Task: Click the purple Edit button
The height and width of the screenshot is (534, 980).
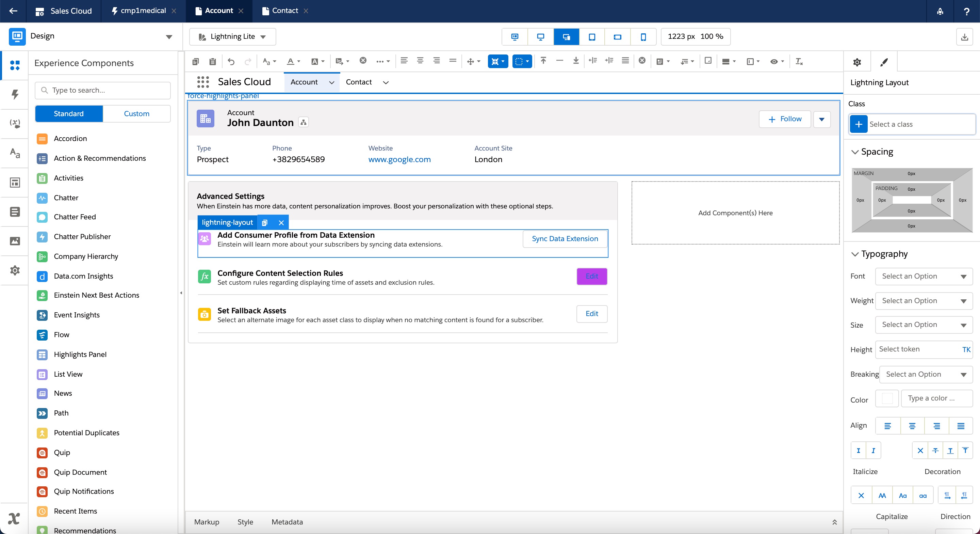Action: click(x=592, y=277)
